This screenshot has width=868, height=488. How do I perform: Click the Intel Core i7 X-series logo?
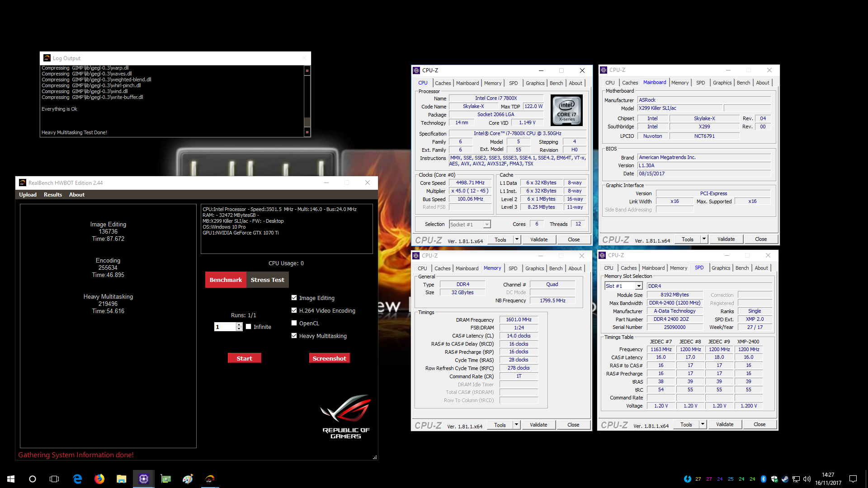click(566, 110)
